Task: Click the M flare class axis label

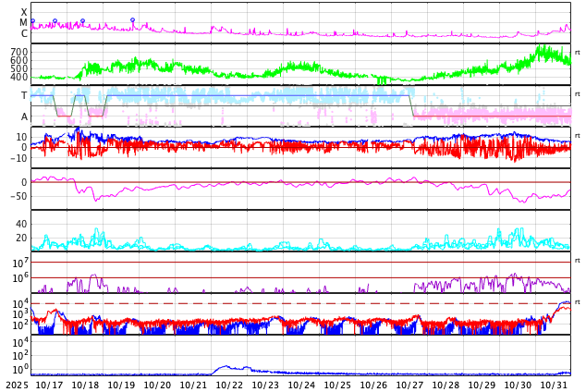Action: 24,23
